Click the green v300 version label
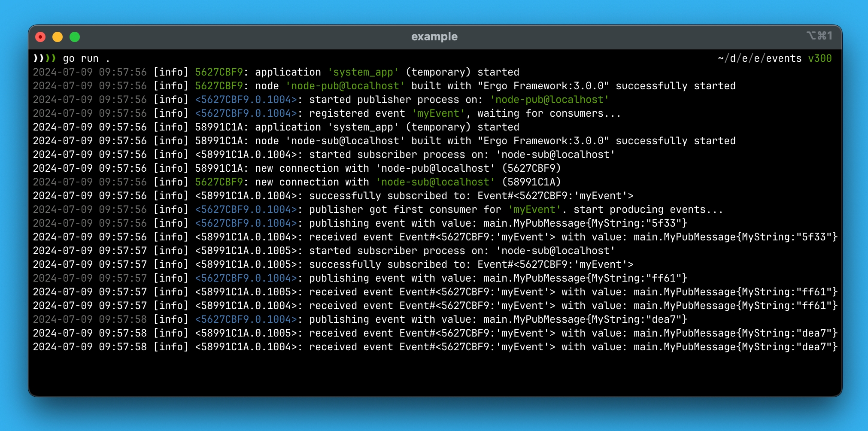The width and height of the screenshot is (868, 431). click(x=819, y=58)
